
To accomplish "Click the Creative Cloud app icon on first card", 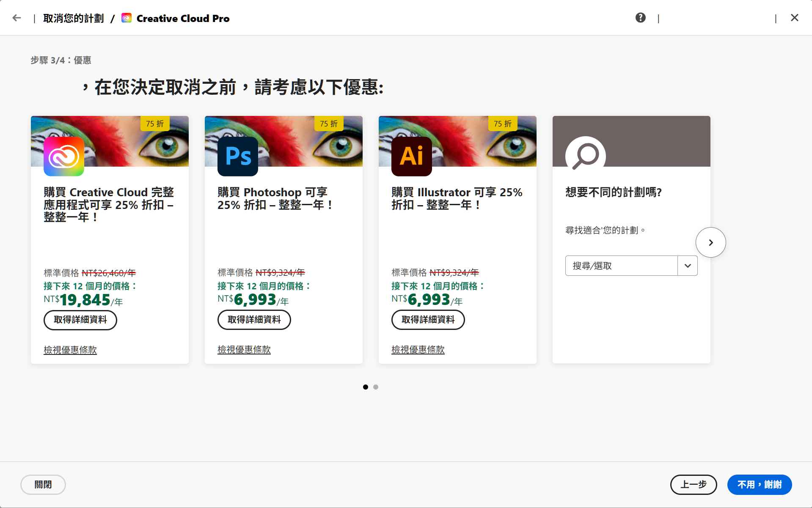I will (x=64, y=156).
